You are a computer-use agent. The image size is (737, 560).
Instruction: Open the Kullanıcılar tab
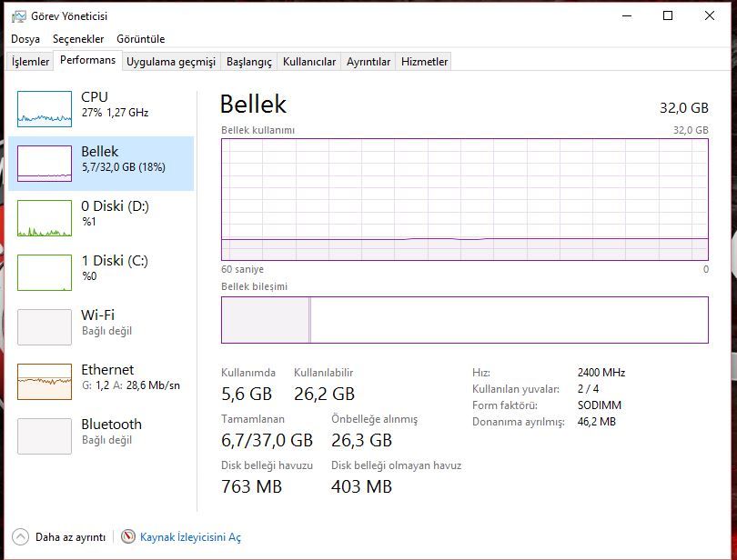click(x=309, y=62)
